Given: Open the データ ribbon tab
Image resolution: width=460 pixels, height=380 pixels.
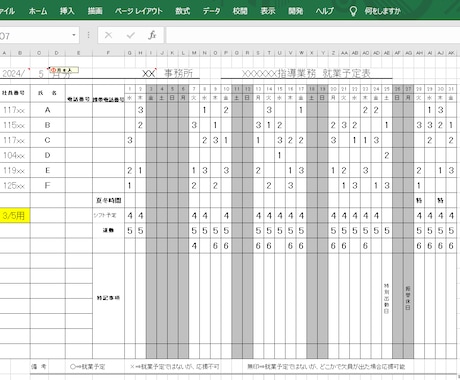Looking at the screenshot, I should pyautogui.click(x=211, y=11).
